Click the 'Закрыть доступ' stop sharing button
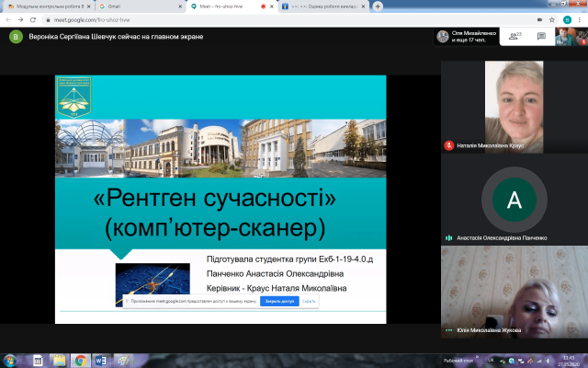 coord(277,301)
